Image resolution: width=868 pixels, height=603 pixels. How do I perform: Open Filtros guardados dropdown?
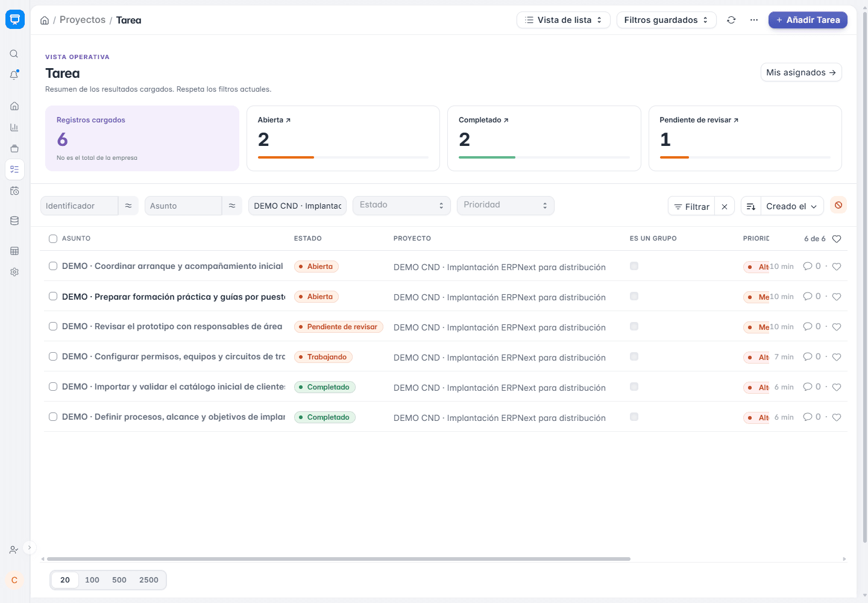(666, 20)
